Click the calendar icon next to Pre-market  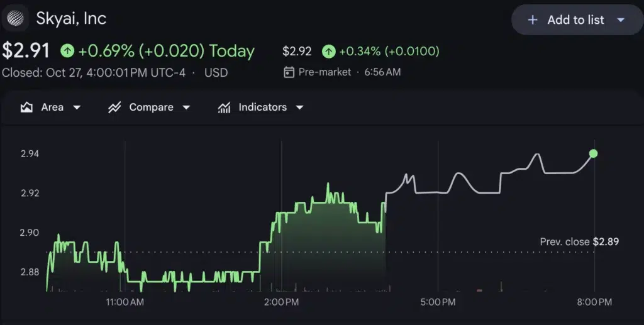click(289, 72)
